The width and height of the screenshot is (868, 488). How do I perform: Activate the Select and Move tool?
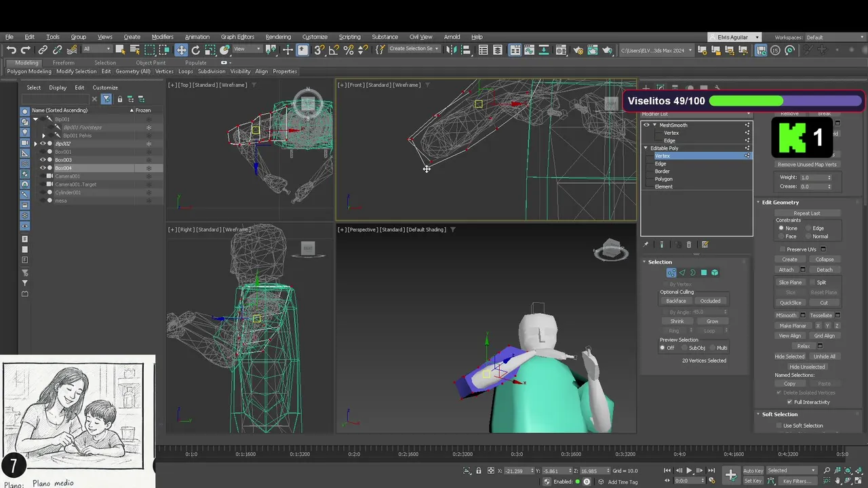[x=181, y=50]
